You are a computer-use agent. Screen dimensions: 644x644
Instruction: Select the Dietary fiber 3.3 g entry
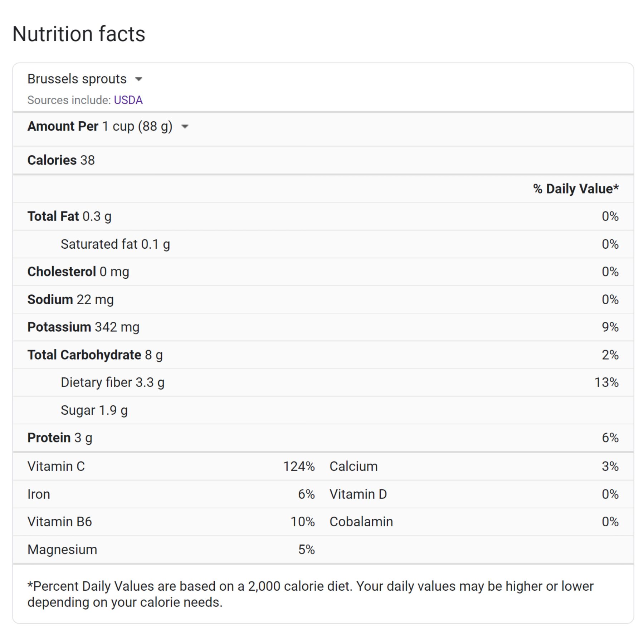coord(112,382)
